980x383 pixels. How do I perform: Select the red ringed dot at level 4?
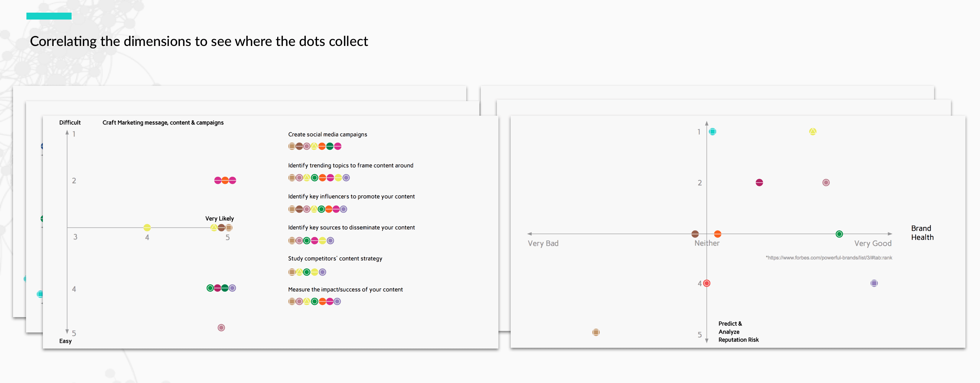(707, 283)
